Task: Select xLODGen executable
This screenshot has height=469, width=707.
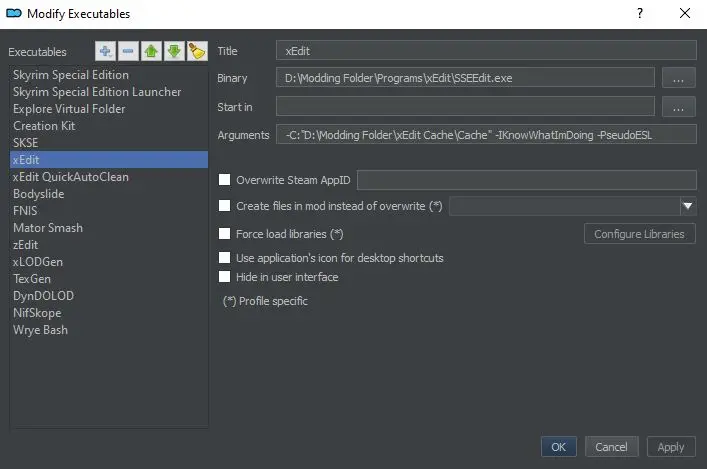Action: point(109,262)
